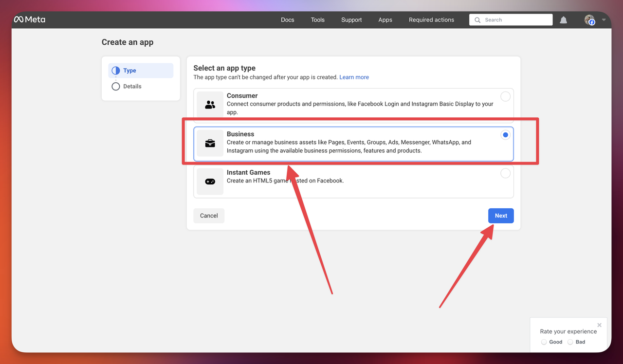Open the notifications bell
The height and width of the screenshot is (364, 623).
coord(564,20)
